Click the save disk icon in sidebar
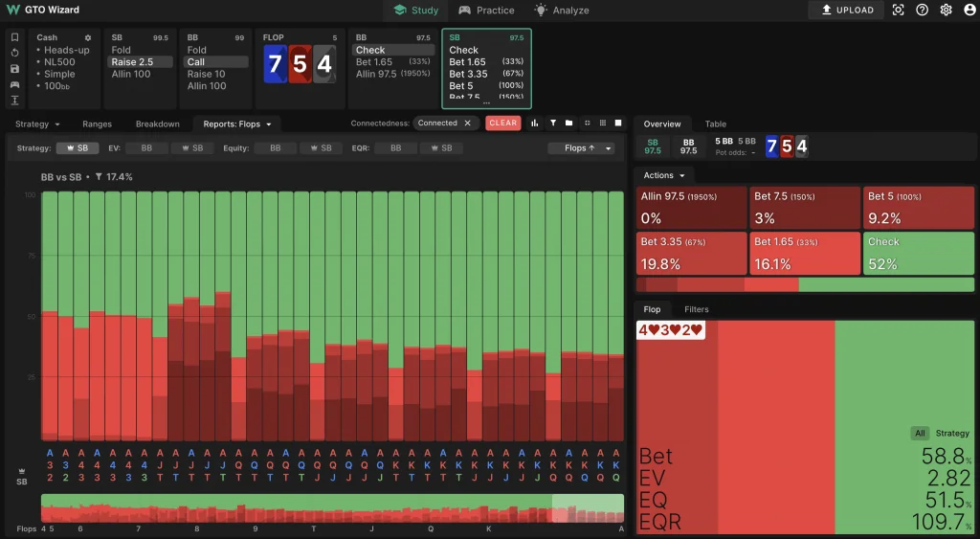The image size is (980, 539). (x=14, y=69)
